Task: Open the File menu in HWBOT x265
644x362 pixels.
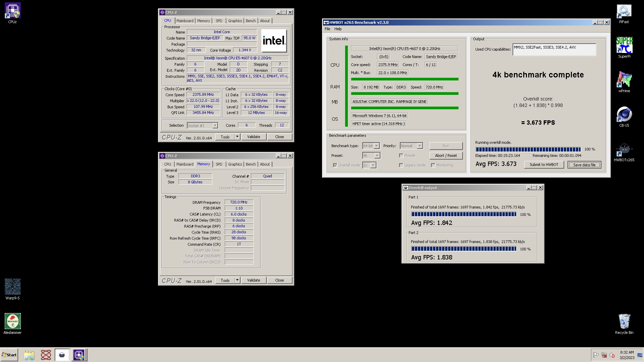Action: point(327,29)
